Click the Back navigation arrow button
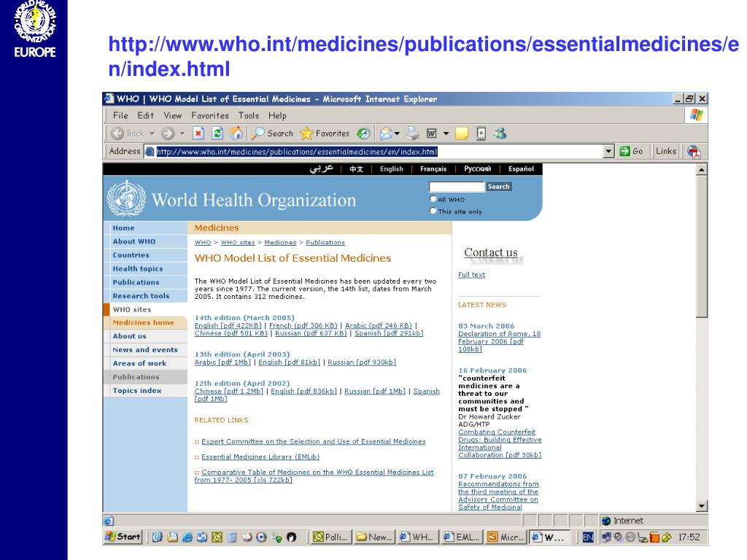 click(x=117, y=134)
